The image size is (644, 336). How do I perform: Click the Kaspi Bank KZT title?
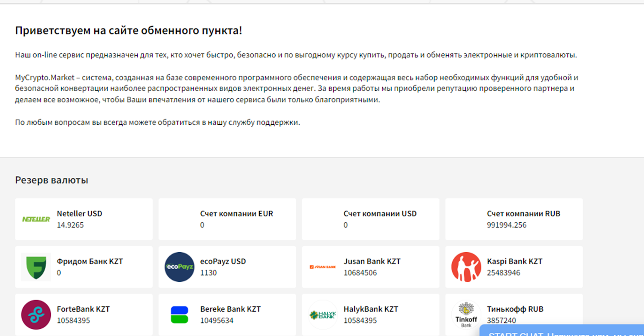point(514,262)
